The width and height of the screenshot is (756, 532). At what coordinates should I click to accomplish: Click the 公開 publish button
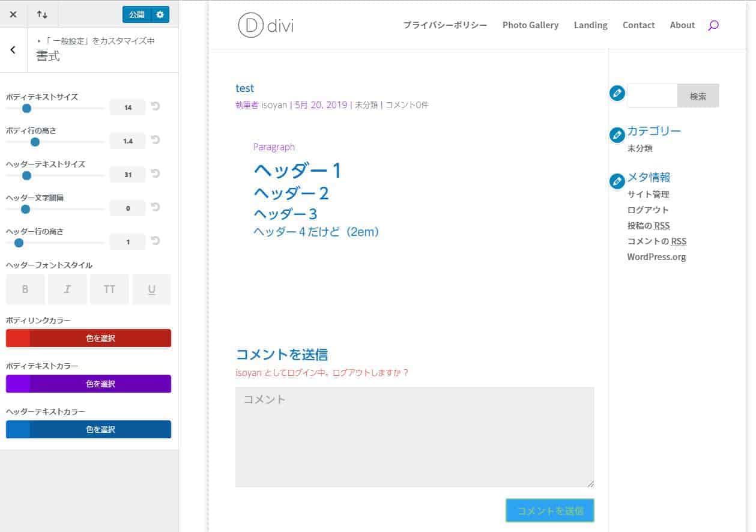137,14
